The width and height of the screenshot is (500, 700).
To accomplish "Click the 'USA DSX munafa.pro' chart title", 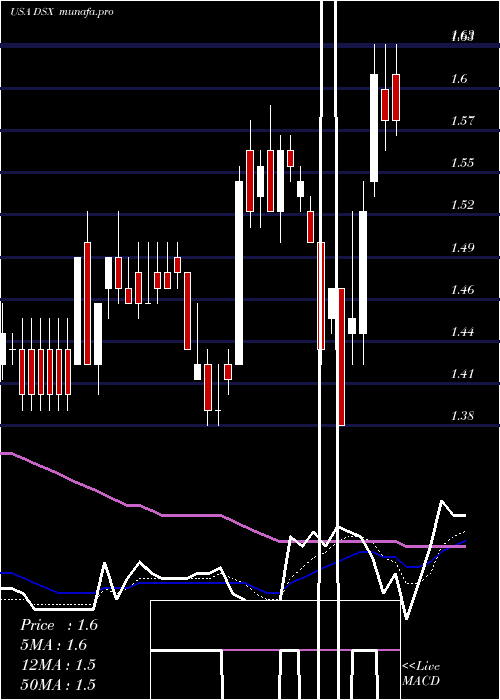I will [62, 12].
